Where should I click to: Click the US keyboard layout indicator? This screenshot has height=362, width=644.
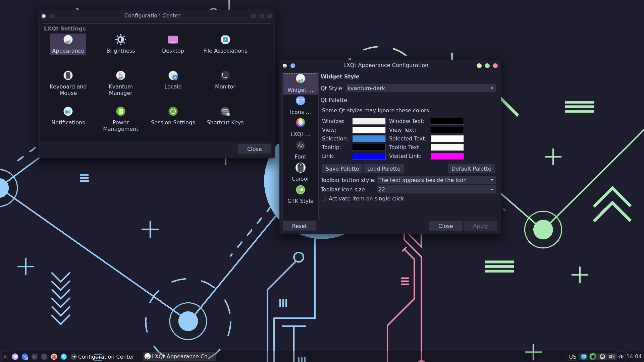click(x=573, y=357)
